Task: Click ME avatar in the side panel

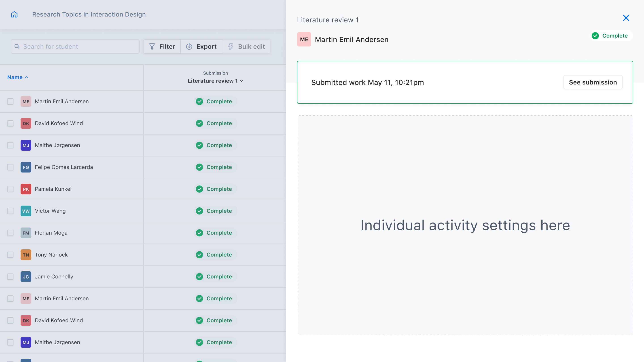Action: tap(304, 39)
